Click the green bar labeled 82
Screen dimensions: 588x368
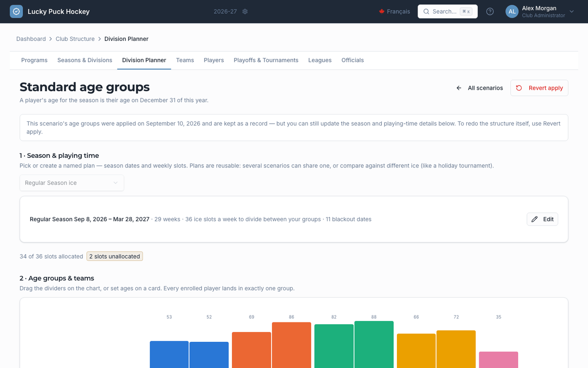334,346
